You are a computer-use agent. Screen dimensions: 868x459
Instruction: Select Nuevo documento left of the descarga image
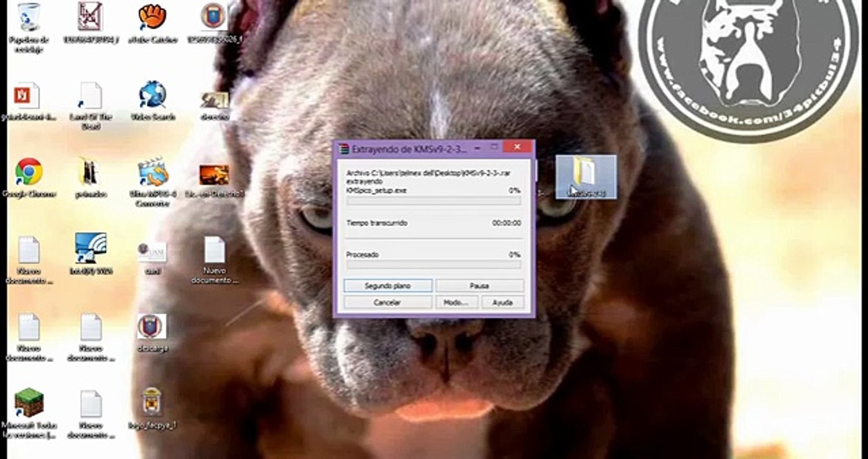[91, 327]
